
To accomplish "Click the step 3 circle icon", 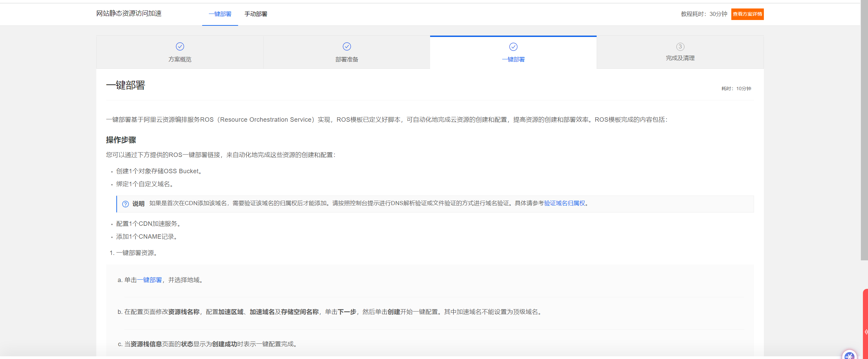I will (x=680, y=47).
